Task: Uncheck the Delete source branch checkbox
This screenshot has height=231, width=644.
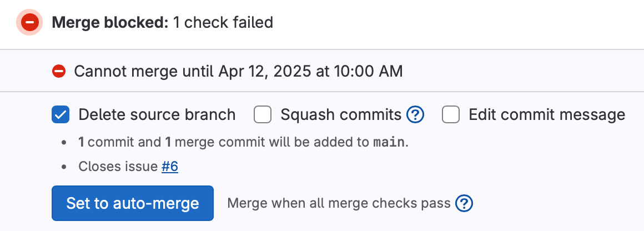Action: [x=61, y=115]
